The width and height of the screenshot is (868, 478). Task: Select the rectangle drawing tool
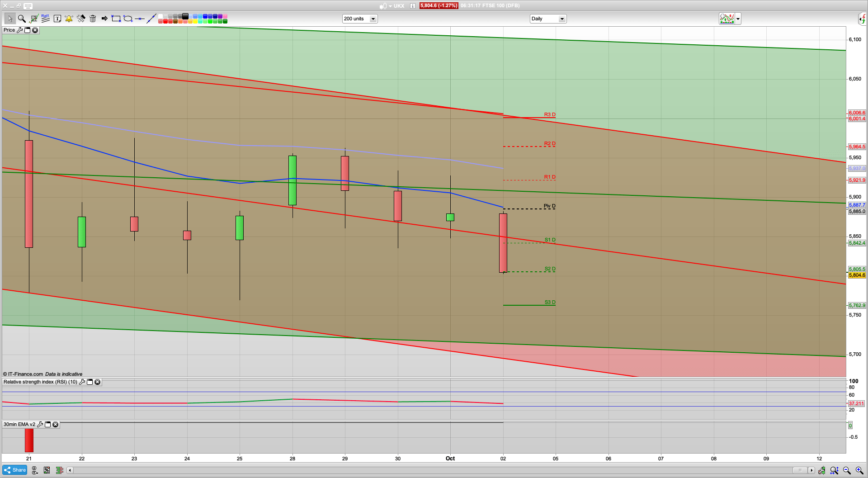point(116,19)
